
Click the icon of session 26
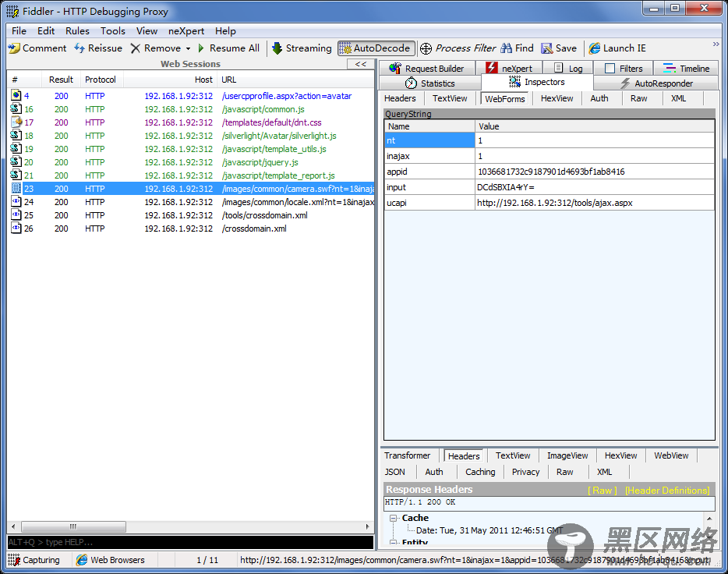[x=16, y=229]
